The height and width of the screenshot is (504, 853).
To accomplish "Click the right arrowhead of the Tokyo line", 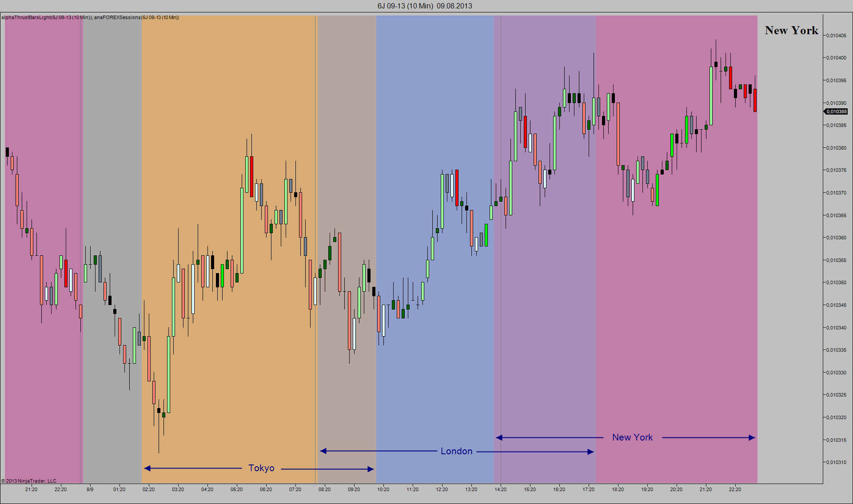I will click(x=371, y=469).
